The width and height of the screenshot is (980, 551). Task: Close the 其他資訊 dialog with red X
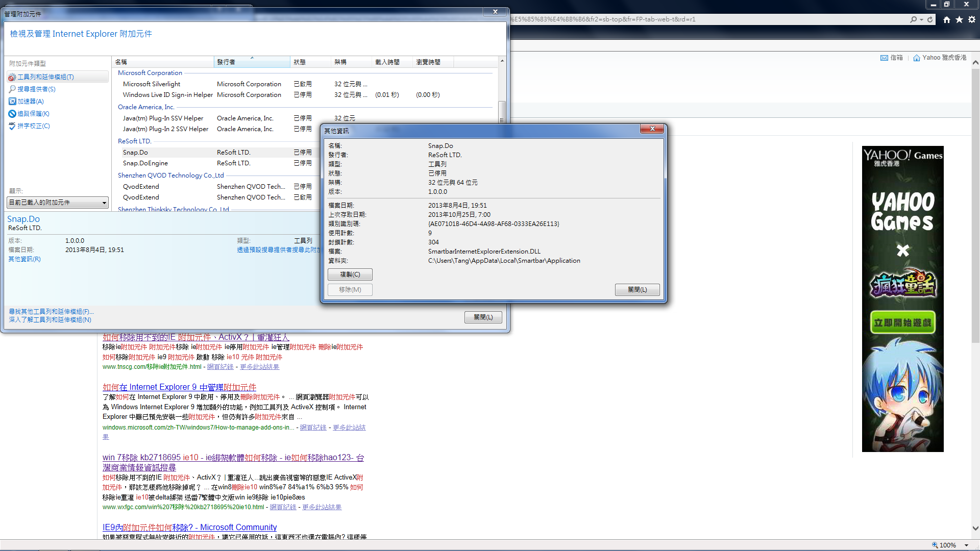pyautogui.click(x=652, y=129)
